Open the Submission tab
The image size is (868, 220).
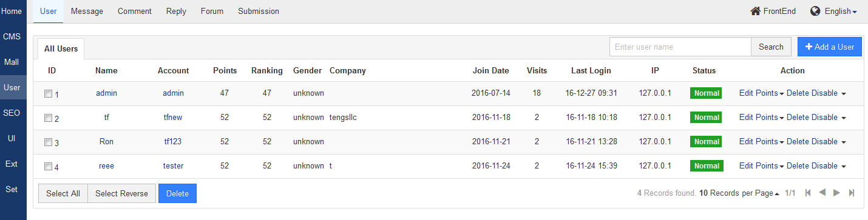(x=259, y=11)
